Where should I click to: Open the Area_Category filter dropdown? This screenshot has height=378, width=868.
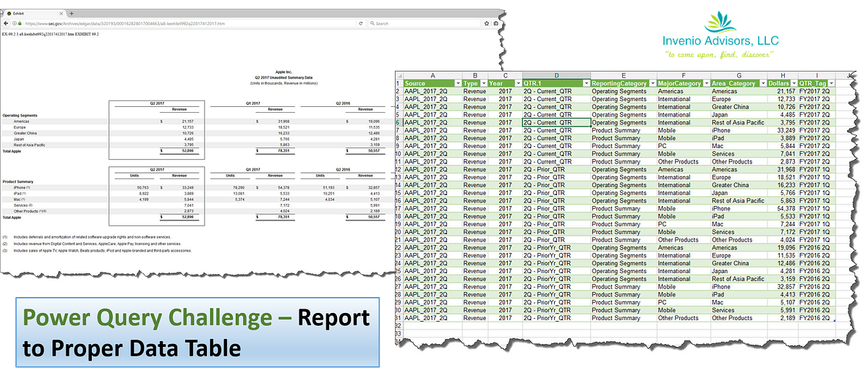(x=763, y=83)
